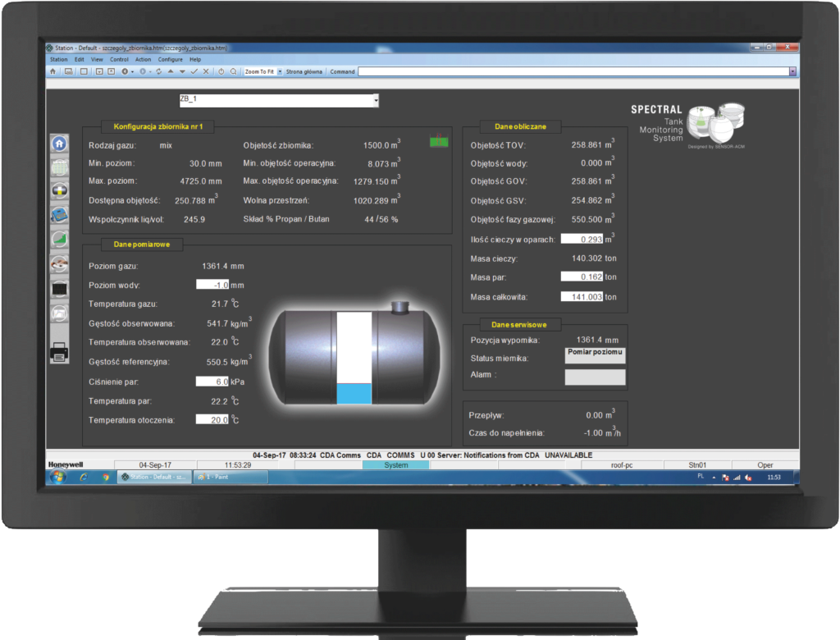The height and width of the screenshot is (640, 840).
Task: Click the highlighted System status bar box
Action: [x=396, y=465]
